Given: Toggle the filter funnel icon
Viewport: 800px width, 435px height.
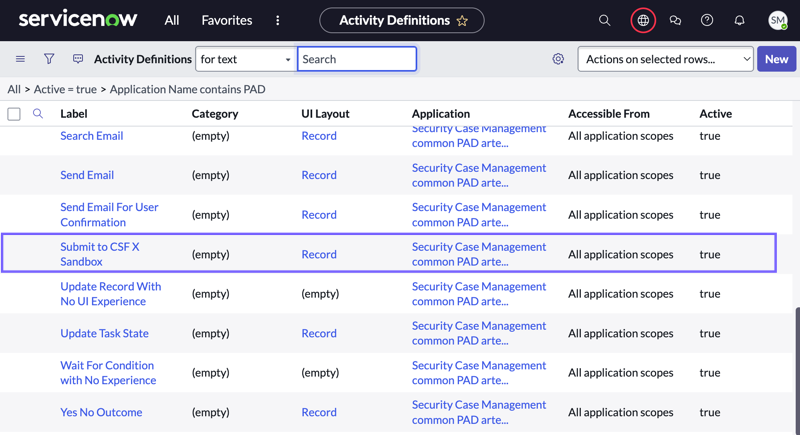Looking at the screenshot, I should coord(49,59).
